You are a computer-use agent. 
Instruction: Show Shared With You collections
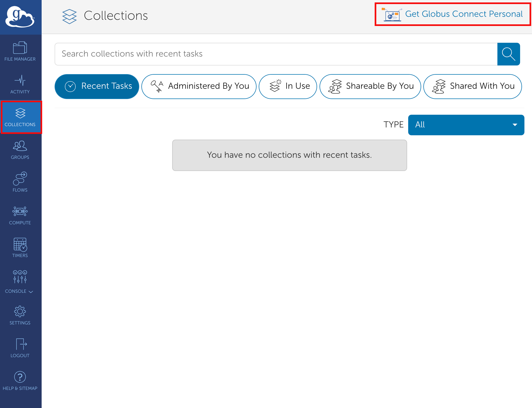click(473, 86)
